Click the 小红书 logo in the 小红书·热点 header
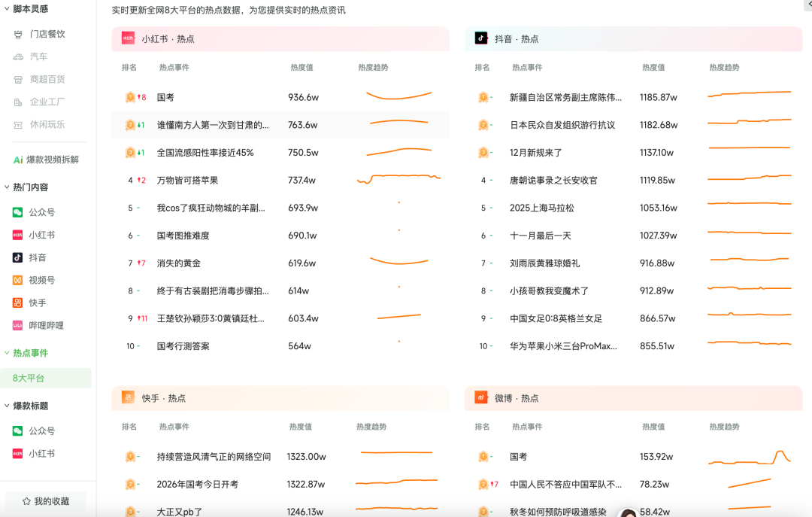This screenshot has width=812, height=517. pyautogui.click(x=128, y=38)
